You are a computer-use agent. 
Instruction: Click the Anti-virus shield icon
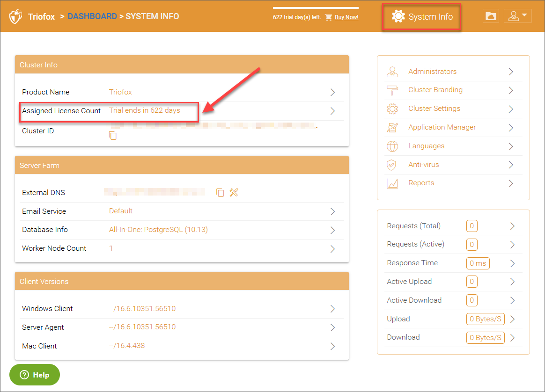(x=391, y=165)
